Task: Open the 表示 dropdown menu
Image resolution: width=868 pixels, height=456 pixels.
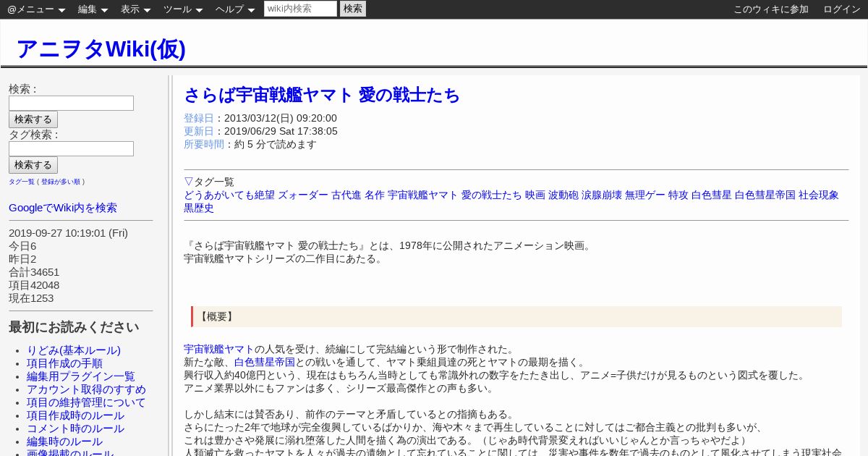Action: [x=136, y=9]
